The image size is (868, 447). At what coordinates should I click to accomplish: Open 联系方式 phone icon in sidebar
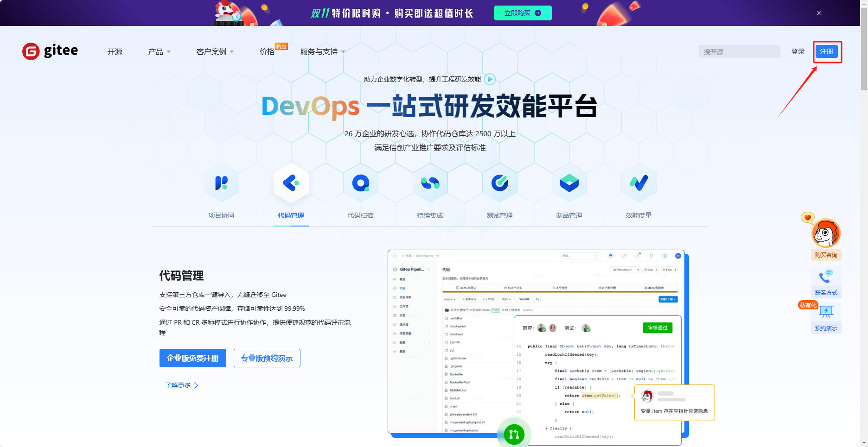(826, 278)
